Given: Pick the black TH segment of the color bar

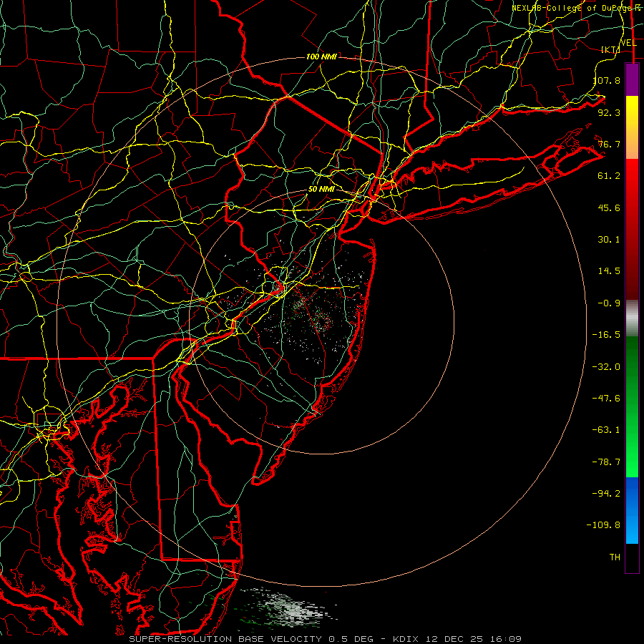Looking at the screenshot, I should pyautogui.click(x=632, y=557).
